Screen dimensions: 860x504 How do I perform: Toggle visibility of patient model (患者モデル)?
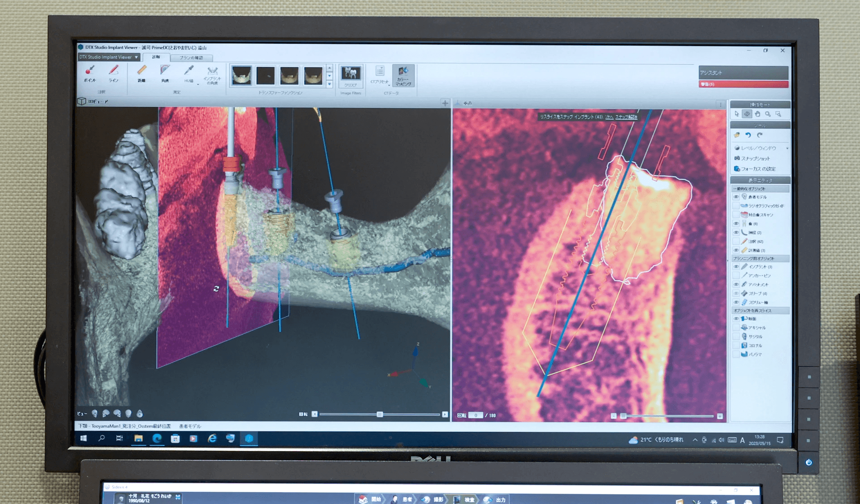pyautogui.click(x=736, y=197)
